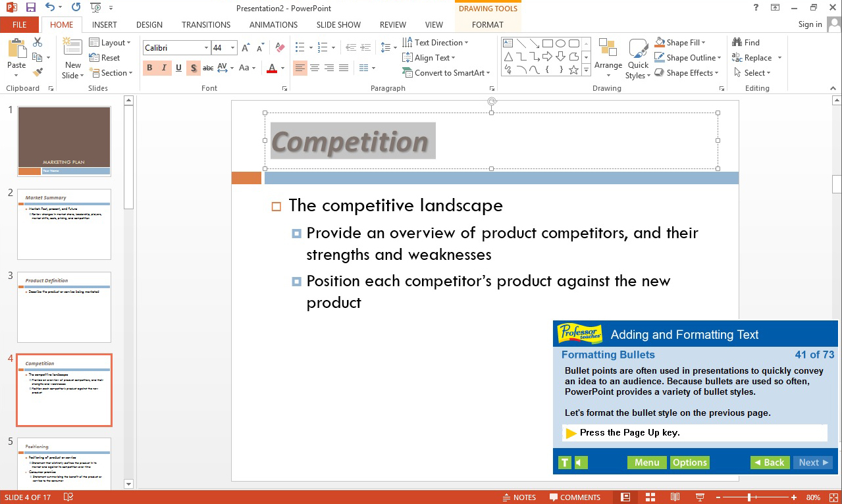Screen dimensions: 842x504
Task: Open the Font Size dropdown
Action: tap(232, 47)
